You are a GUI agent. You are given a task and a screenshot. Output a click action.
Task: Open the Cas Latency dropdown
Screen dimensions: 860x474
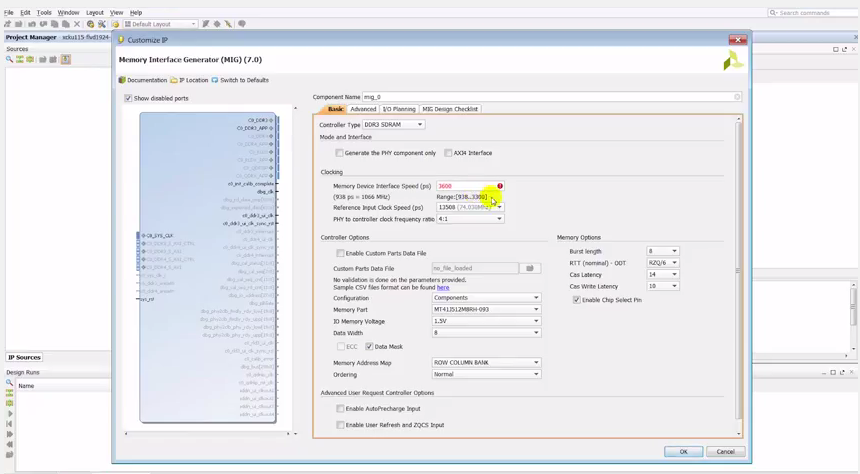pos(663,275)
